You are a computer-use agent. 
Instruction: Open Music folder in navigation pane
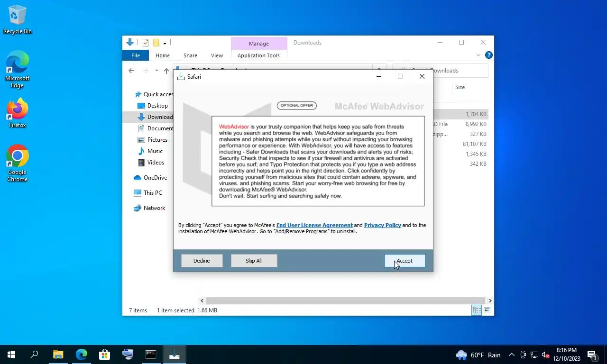[150, 151]
